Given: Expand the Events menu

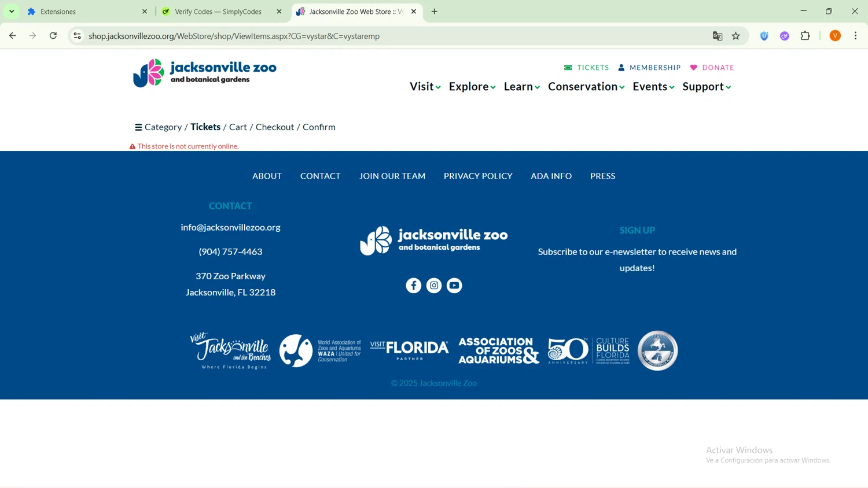Looking at the screenshot, I should click(x=653, y=87).
